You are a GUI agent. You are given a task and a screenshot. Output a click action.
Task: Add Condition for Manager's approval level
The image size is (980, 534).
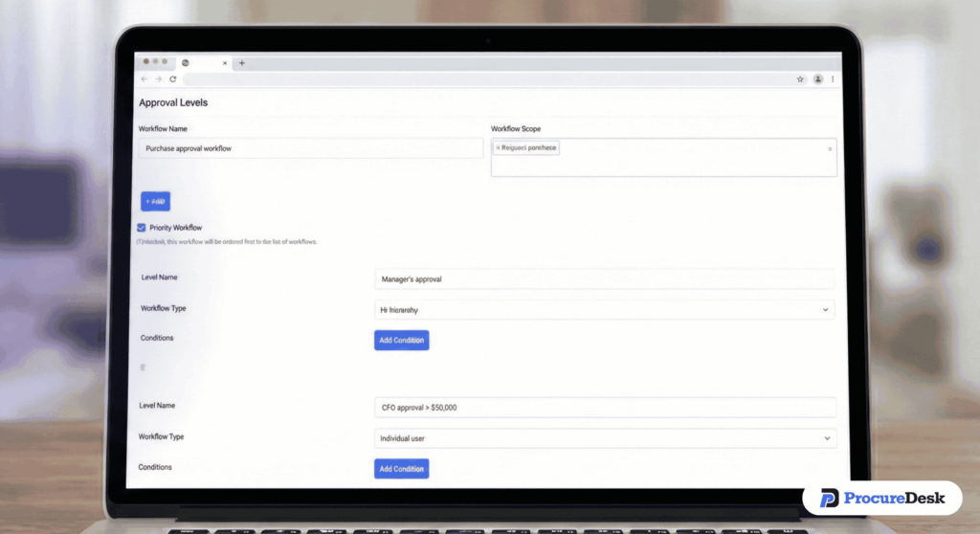[x=401, y=340]
